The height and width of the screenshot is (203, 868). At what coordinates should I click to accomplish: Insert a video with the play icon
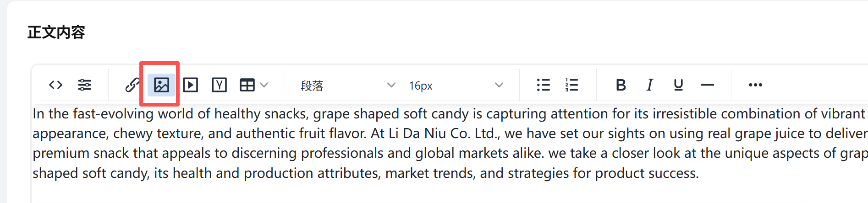190,85
